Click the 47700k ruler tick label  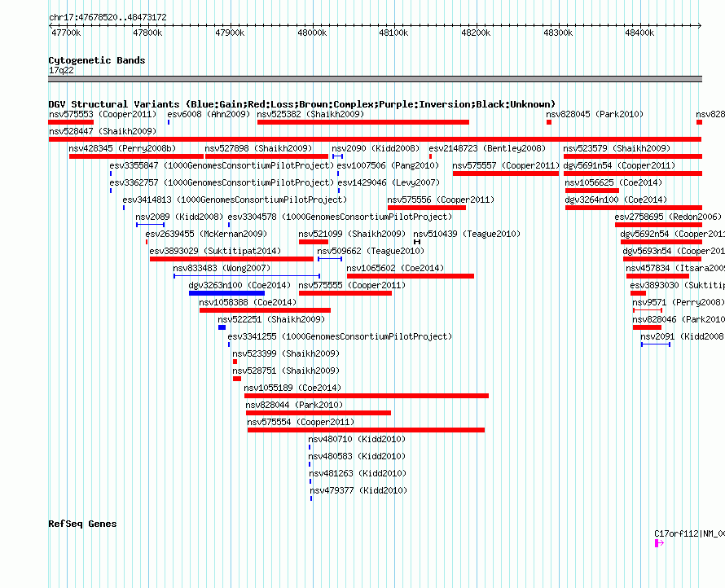point(66,33)
